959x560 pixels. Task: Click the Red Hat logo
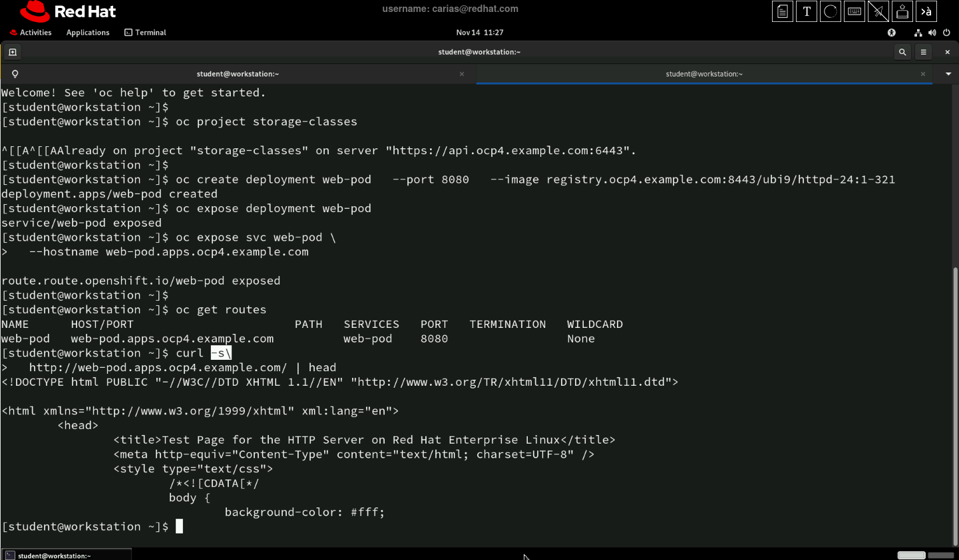click(x=68, y=11)
